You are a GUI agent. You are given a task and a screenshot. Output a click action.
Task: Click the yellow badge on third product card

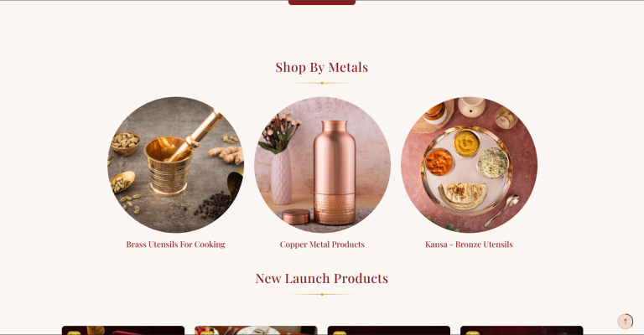tap(340, 333)
